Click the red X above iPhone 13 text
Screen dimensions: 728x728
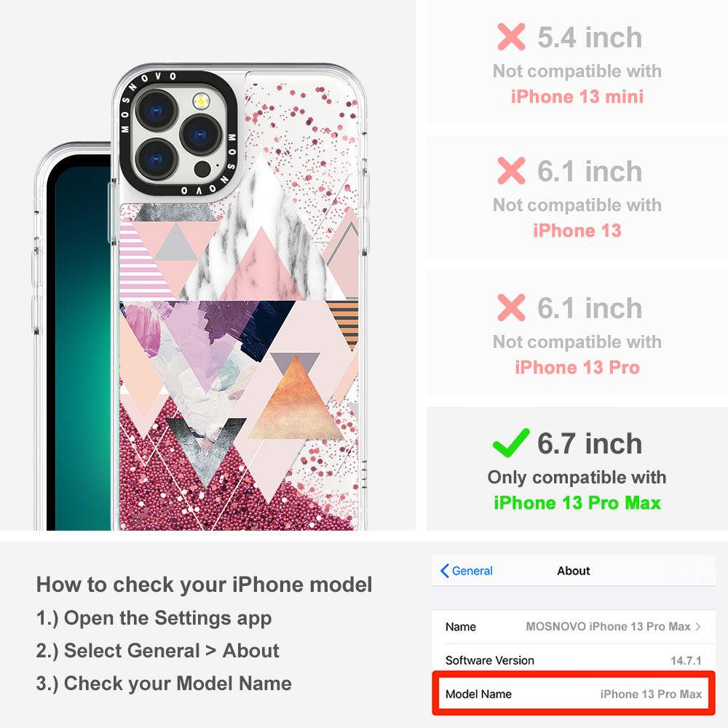[x=511, y=170]
